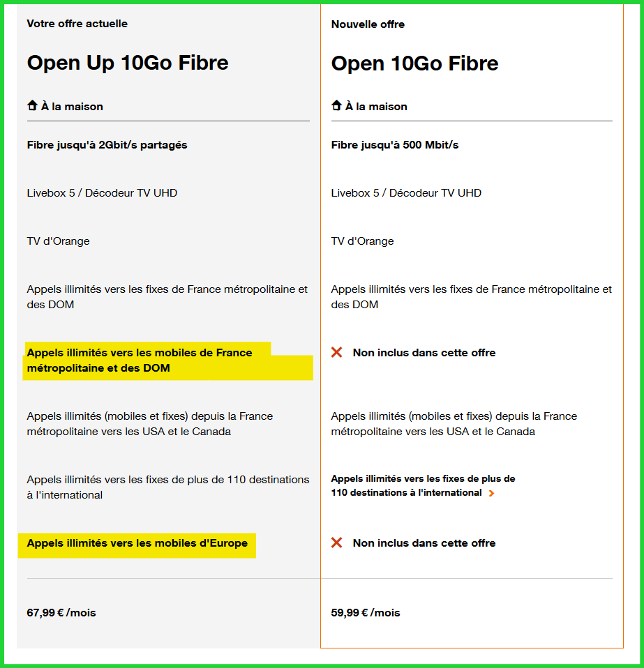Click the highlighted mobiles d'Europe calls text

point(137,543)
